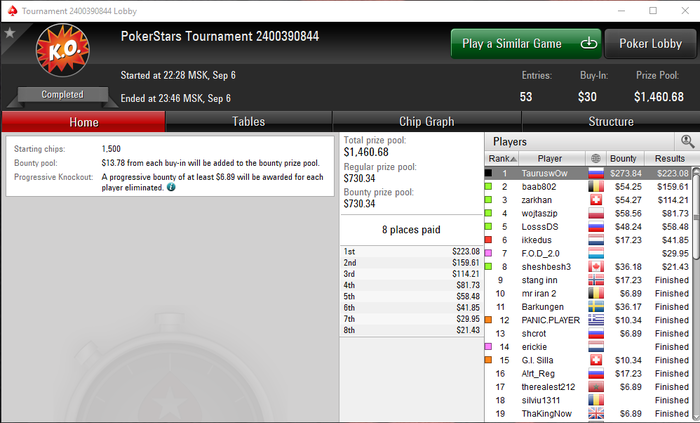The image size is (700, 423).
Task: Go to the Poker Lobby
Action: click(x=650, y=43)
